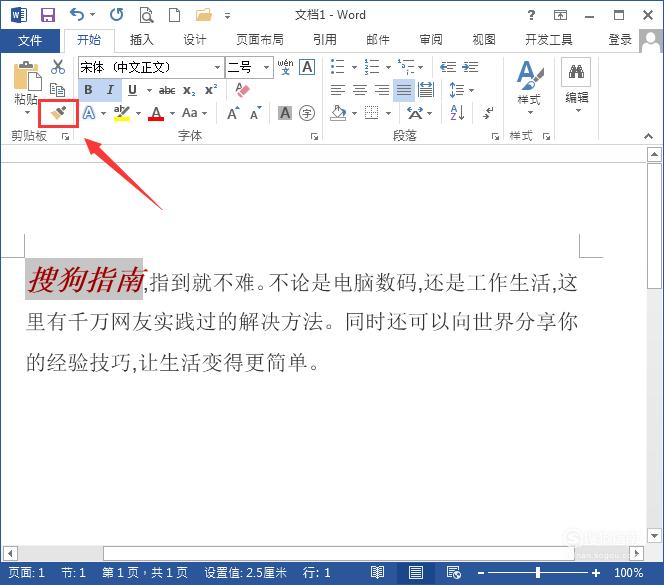Toggle character shading
This screenshot has height=585, width=664.
tap(285, 113)
